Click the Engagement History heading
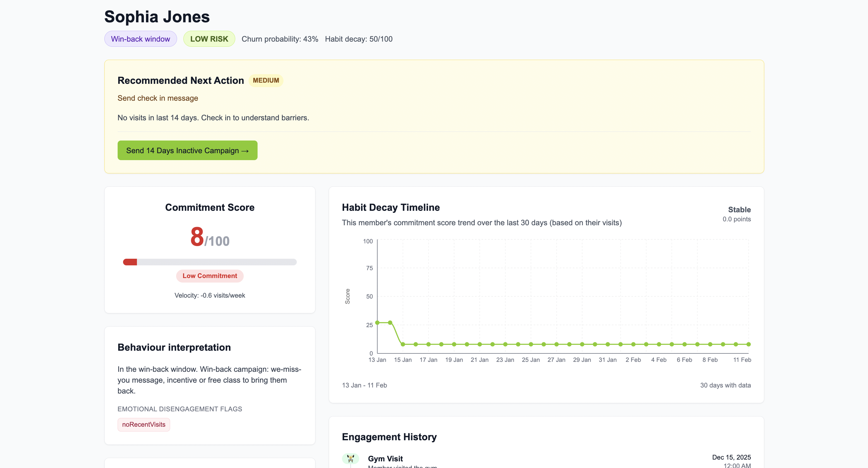 tap(389, 437)
